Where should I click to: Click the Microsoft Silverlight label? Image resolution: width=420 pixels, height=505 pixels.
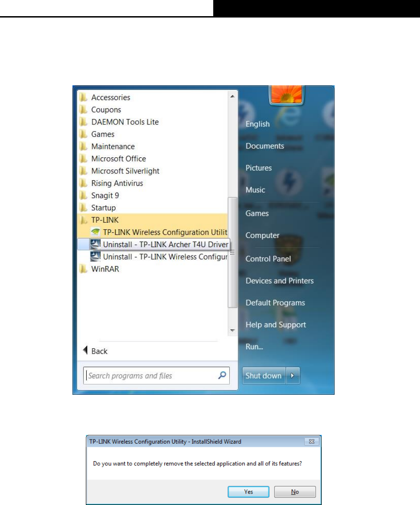coord(125,171)
